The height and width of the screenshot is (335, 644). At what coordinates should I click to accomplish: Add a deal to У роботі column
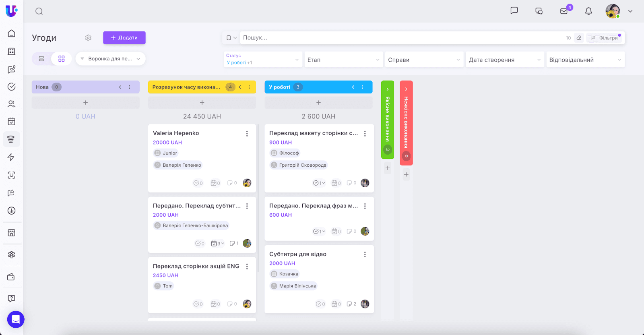click(318, 103)
